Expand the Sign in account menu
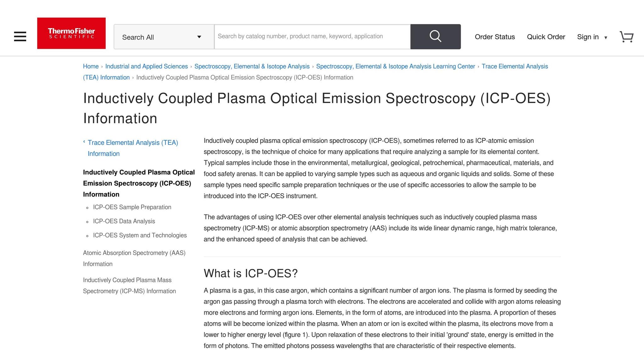Viewport: 644px width, 362px height. pyautogui.click(x=592, y=37)
